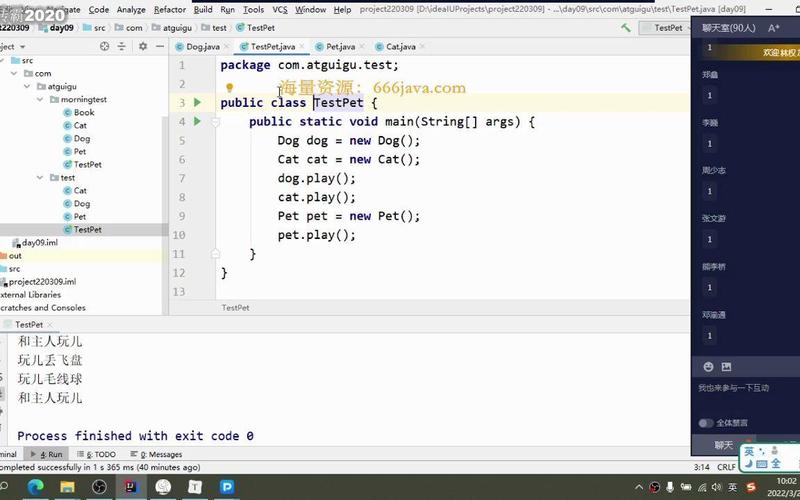
Task: Click the green run arrow beside class TestPet
Action: [197, 103]
